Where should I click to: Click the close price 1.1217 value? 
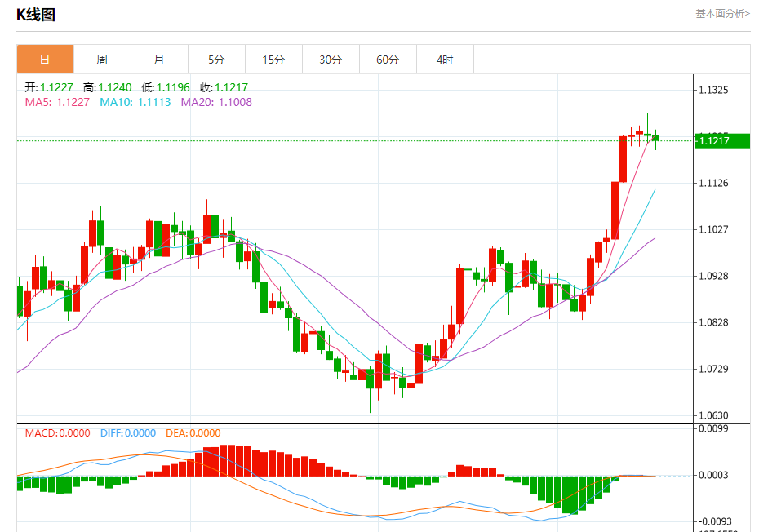pyautogui.click(x=232, y=87)
